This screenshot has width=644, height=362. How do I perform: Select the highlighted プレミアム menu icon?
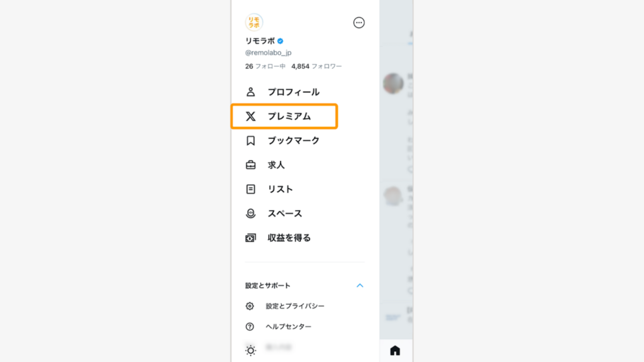(x=250, y=116)
